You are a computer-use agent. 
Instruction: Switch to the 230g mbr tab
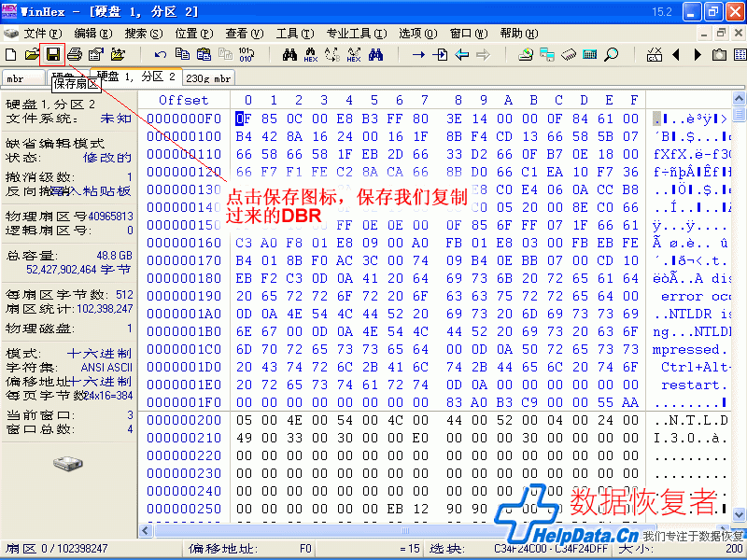click(208, 78)
